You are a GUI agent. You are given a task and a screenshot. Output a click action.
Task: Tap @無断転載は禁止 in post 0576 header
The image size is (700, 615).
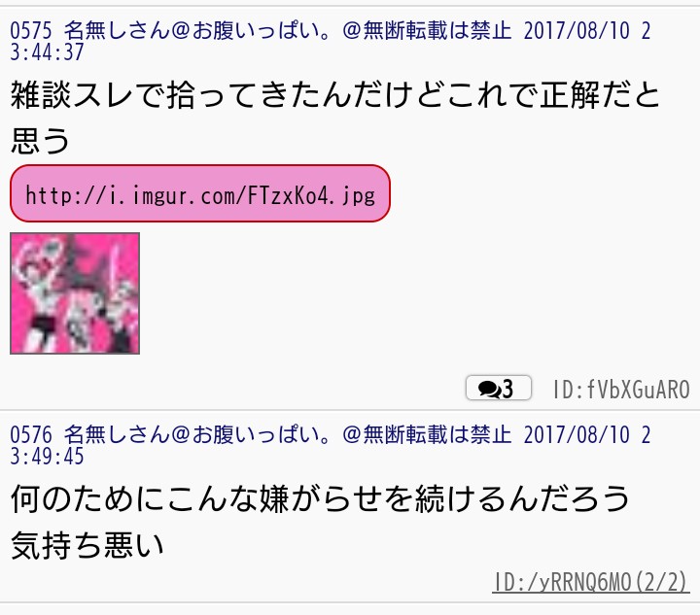[427, 434]
